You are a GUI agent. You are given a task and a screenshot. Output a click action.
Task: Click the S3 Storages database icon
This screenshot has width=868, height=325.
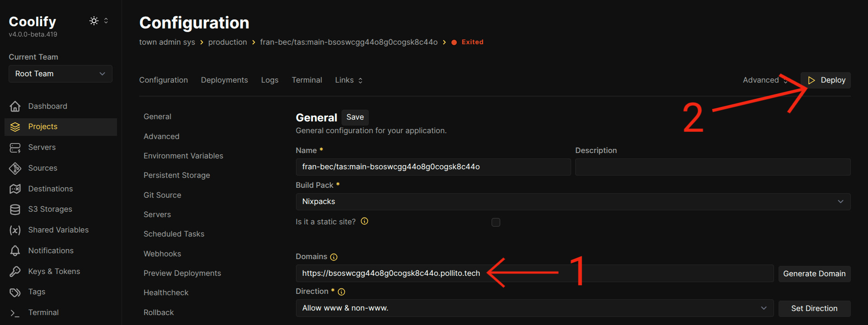click(x=15, y=209)
